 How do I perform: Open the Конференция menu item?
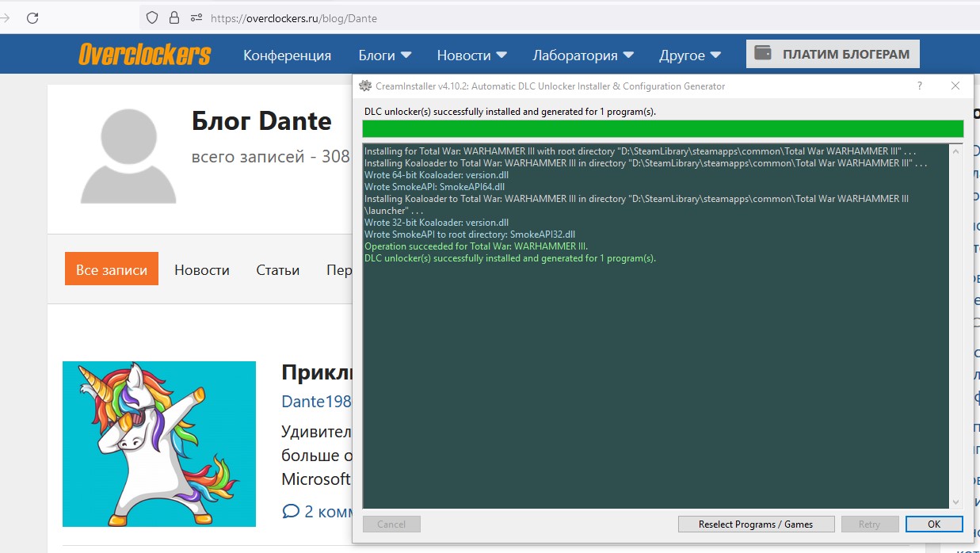pyautogui.click(x=287, y=55)
